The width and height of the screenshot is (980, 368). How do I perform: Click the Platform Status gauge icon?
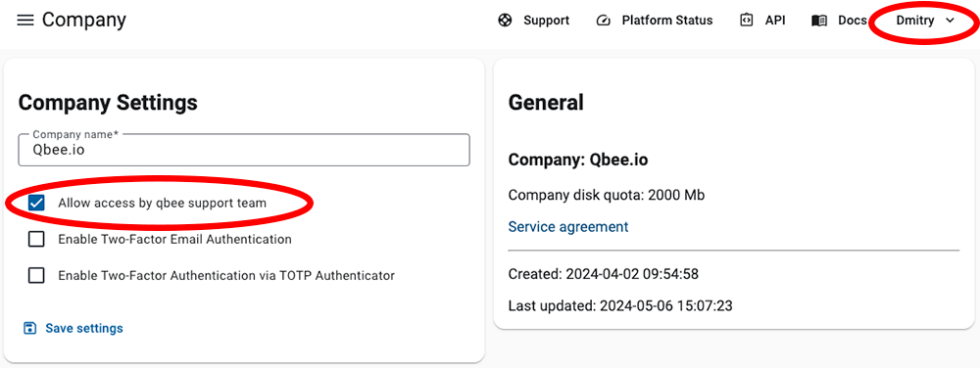click(603, 21)
